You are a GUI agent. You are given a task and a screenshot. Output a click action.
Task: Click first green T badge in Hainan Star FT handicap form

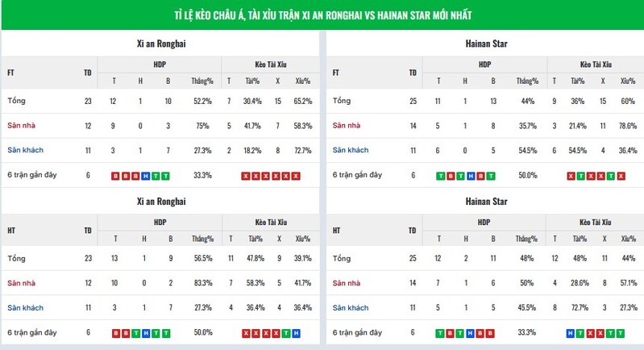440,176
